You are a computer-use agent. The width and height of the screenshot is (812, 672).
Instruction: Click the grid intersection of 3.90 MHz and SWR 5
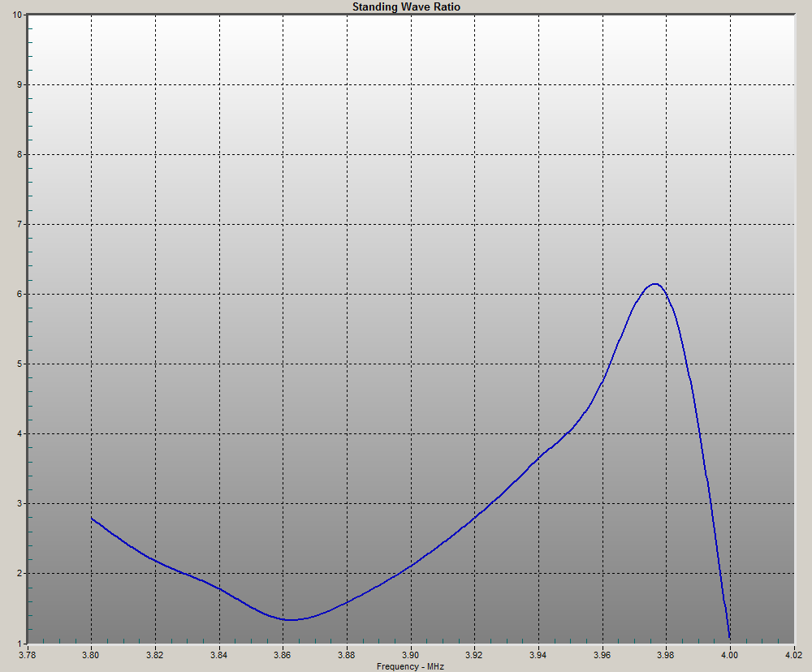point(411,364)
